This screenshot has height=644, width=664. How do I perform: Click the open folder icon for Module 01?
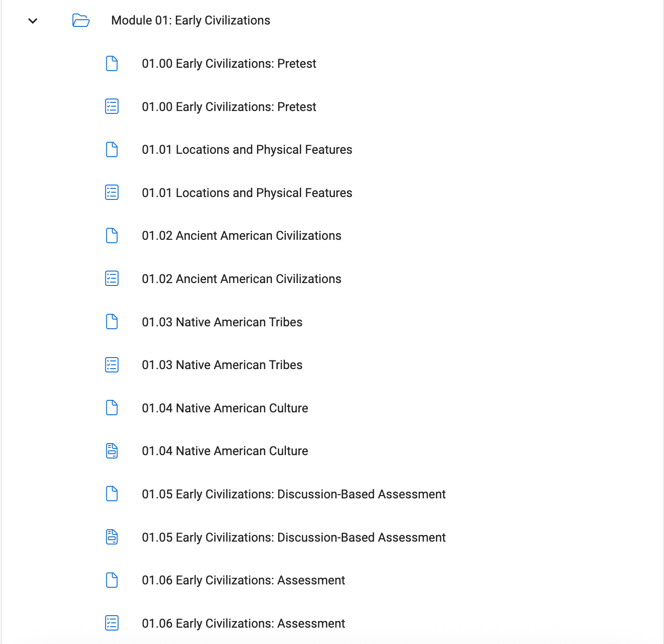click(81, 21)
